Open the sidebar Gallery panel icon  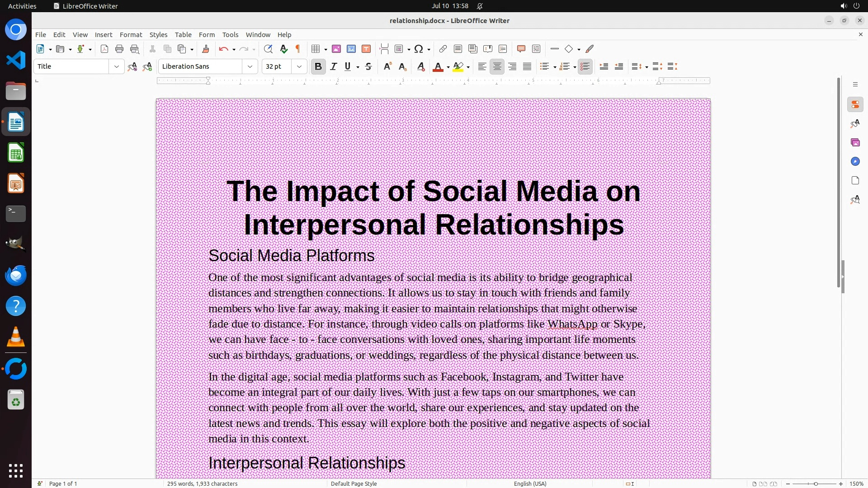click(x=855, y=143)
